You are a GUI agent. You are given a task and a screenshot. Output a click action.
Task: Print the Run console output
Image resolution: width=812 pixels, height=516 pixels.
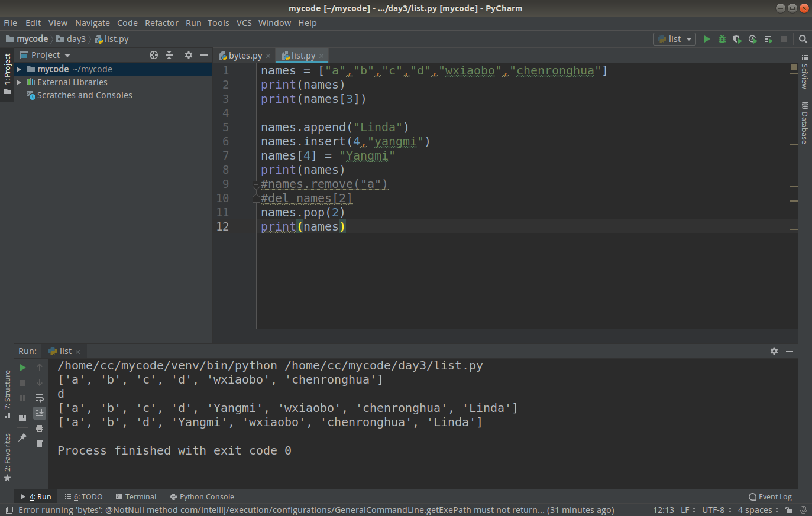40,429
